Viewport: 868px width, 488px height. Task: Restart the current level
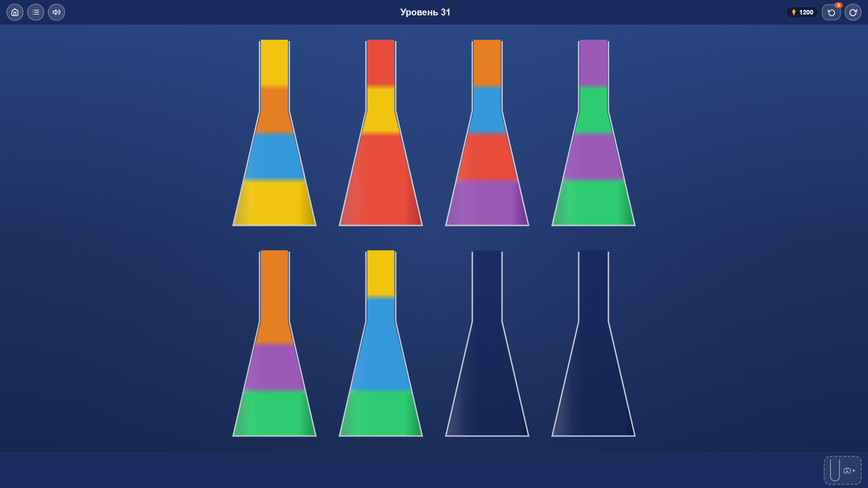(x=853, y=12)
